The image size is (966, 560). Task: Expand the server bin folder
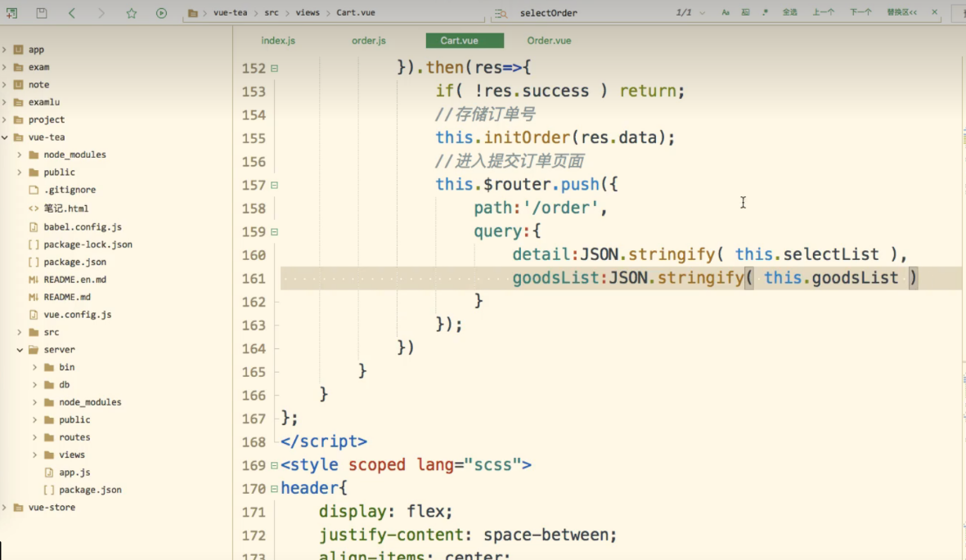pyautogui.click(x=35, y=367)
